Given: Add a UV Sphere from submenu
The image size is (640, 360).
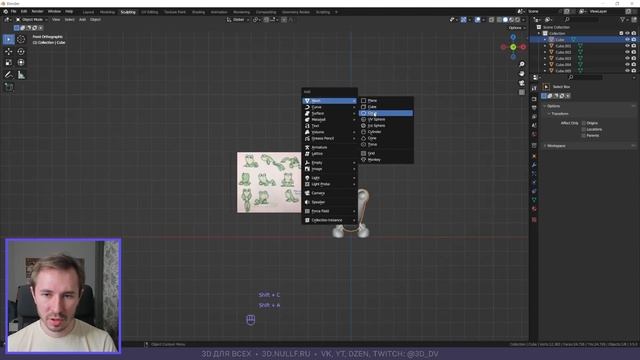Looking at the screenshot, I should pyautogui.click(x=386, y=119).
